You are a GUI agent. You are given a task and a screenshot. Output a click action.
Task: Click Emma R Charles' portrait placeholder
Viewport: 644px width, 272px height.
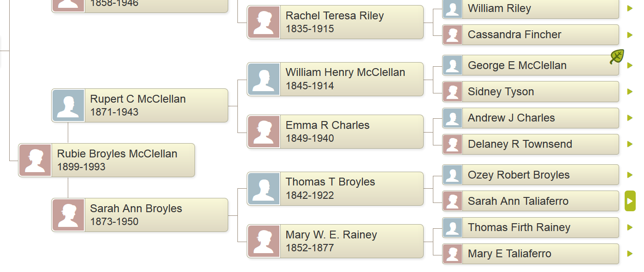(x=264, y=131)
